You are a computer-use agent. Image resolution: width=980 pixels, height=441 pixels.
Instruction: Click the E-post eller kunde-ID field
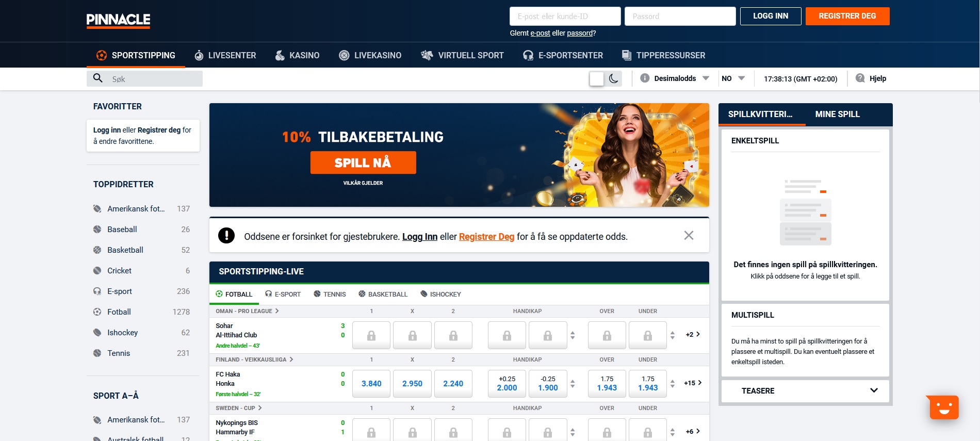click(x=565, y=16)
